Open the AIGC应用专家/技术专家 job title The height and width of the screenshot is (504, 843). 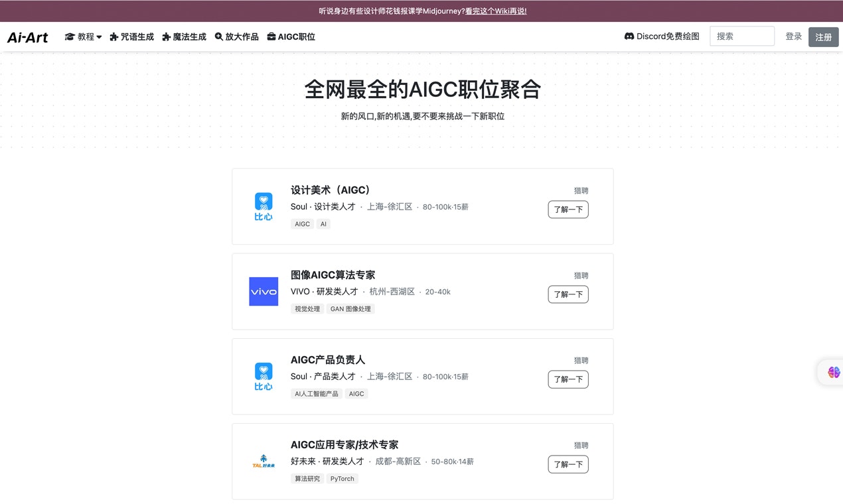pyautogui.click(x=345, y=444)
